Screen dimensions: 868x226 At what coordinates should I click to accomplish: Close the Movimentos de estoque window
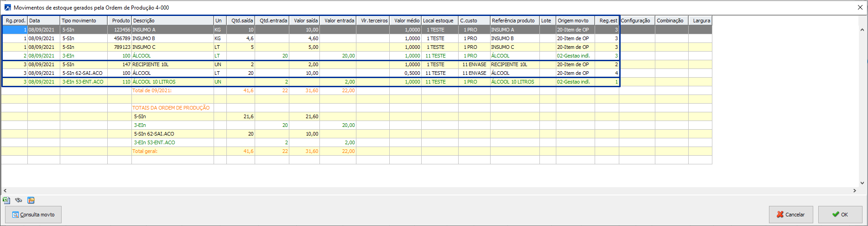click(860, 8)
